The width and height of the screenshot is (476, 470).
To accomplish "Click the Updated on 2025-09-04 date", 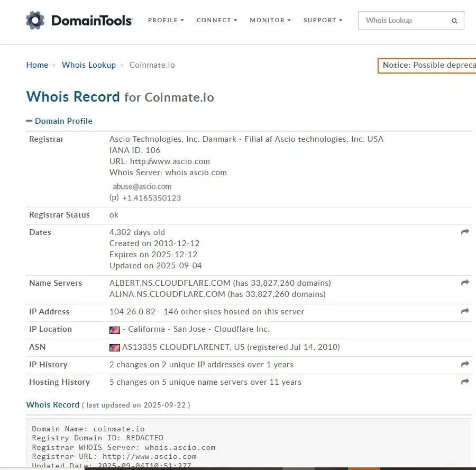I will (155, 266).
